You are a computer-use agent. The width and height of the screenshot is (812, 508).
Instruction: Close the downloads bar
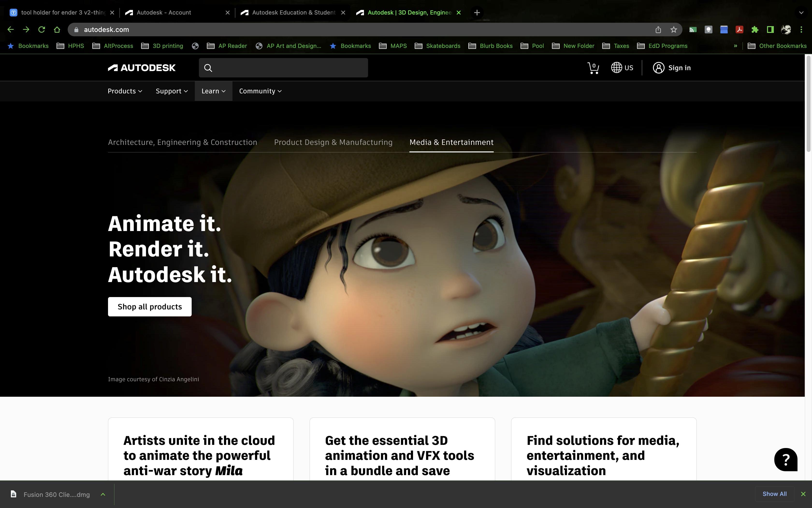pos(803,494)
